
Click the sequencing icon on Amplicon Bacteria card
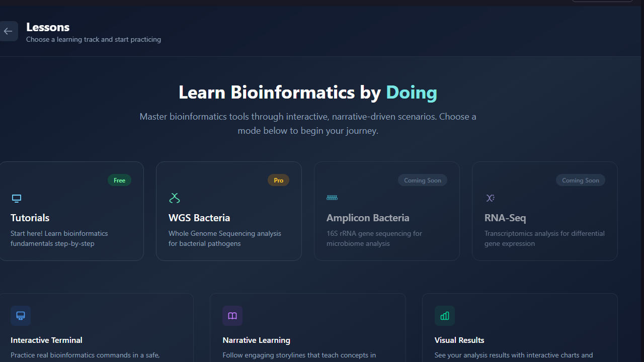332,198
